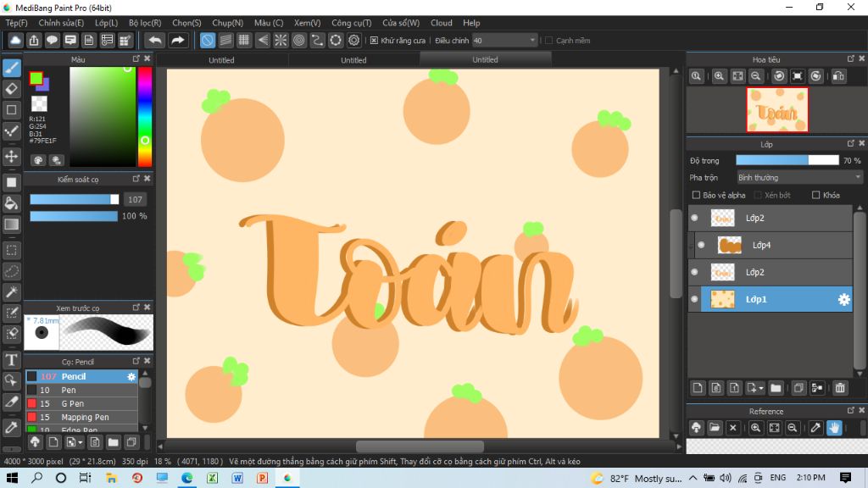Viewport: 868px width, 488px height.
Task: Select the hand tool in Reference panel
Action: (x=834, y=428)
